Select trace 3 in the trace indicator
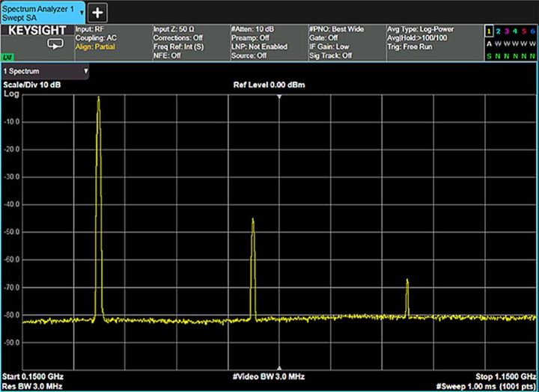 coord(508,31)
